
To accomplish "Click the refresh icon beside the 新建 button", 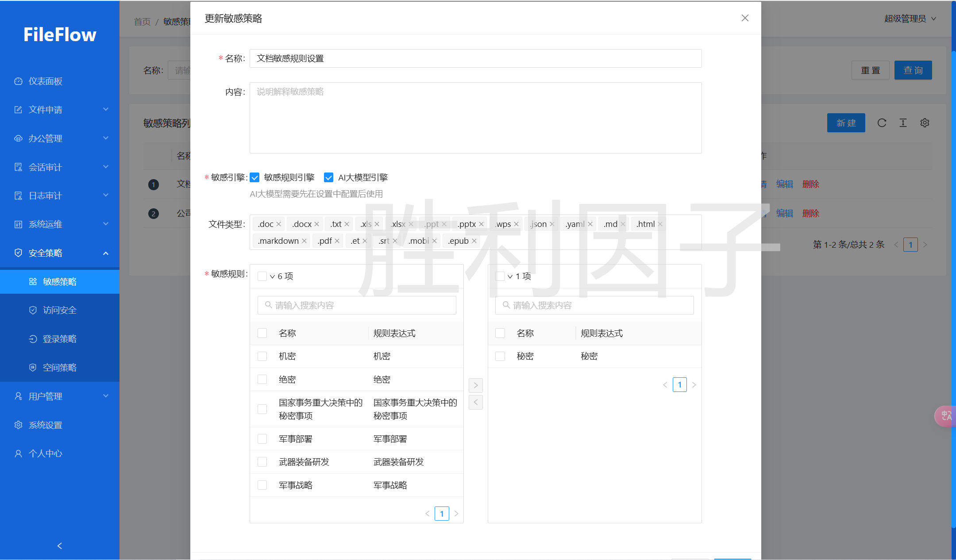I will 882,123.
